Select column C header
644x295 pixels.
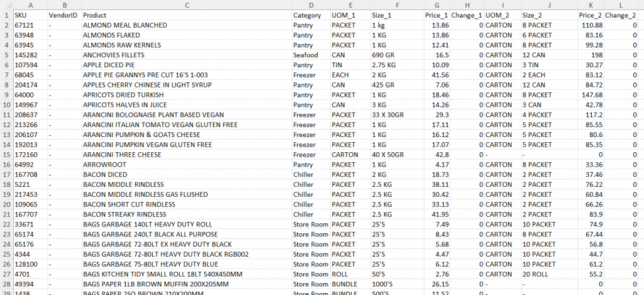(186, 4)
